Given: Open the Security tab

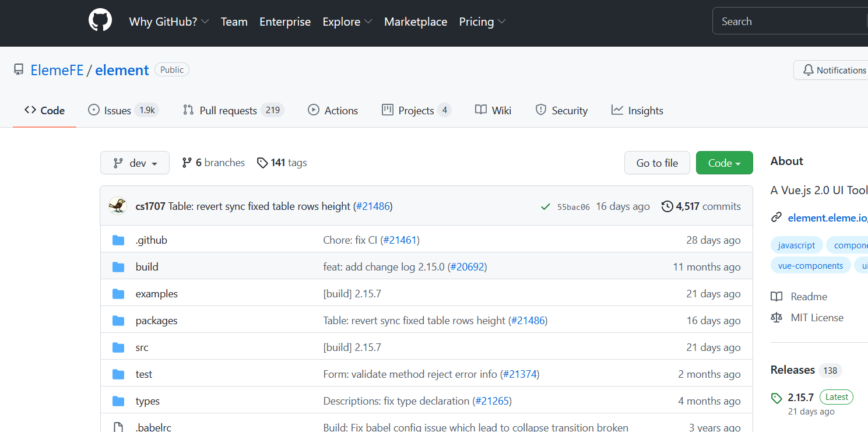Looking at the screenshot, I should tap(561, 110).
